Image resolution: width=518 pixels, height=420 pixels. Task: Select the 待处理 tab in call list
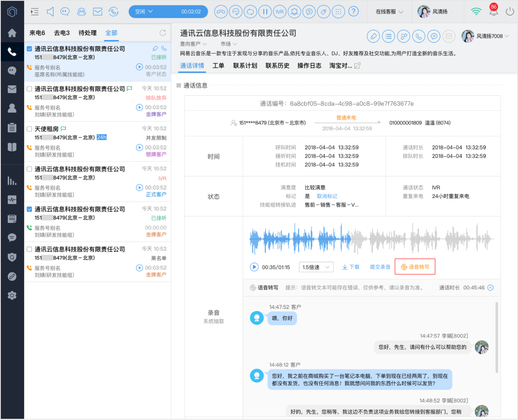[x=87, y=33]
